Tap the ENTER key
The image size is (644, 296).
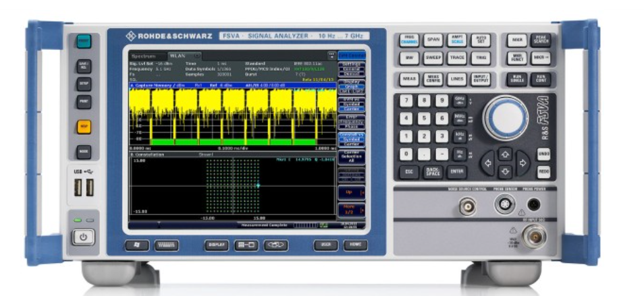tap(457, 172)
